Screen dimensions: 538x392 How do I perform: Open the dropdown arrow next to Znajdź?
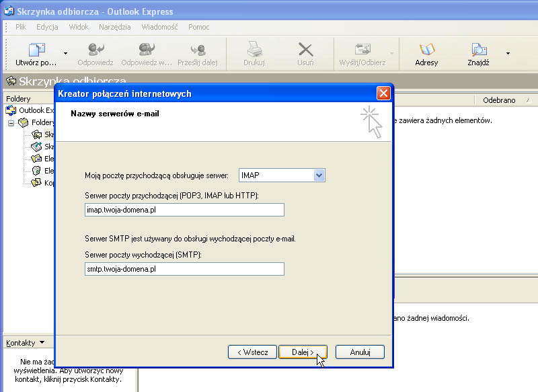click(x=508, y=53)
